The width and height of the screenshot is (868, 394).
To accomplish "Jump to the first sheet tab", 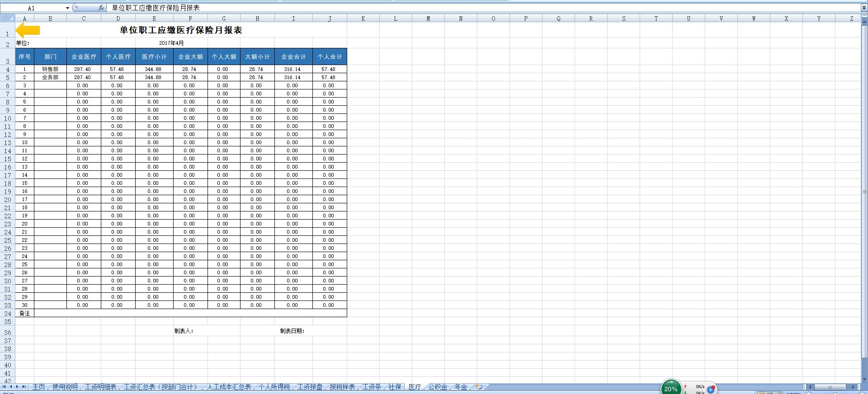I will tap(4, 387).
